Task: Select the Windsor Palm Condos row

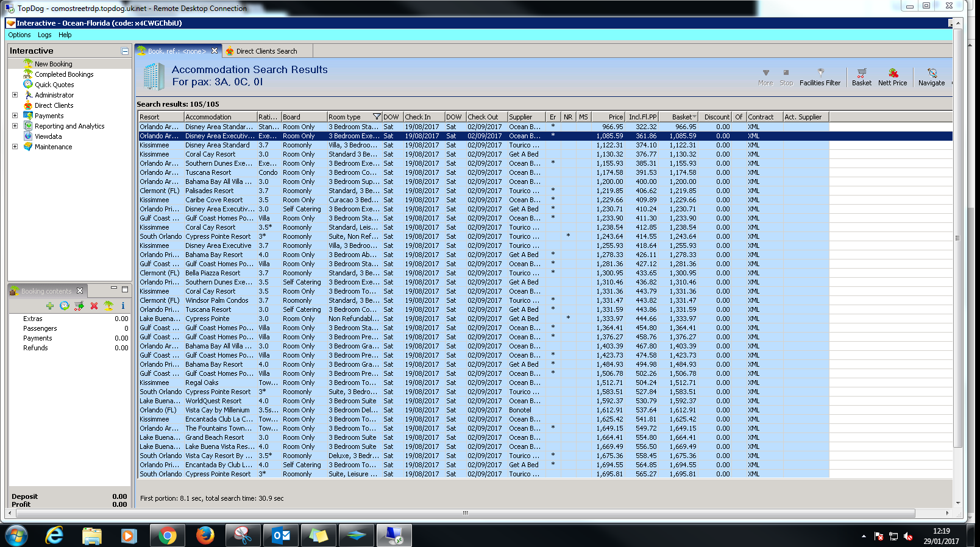Action: (x=484, y=300)
